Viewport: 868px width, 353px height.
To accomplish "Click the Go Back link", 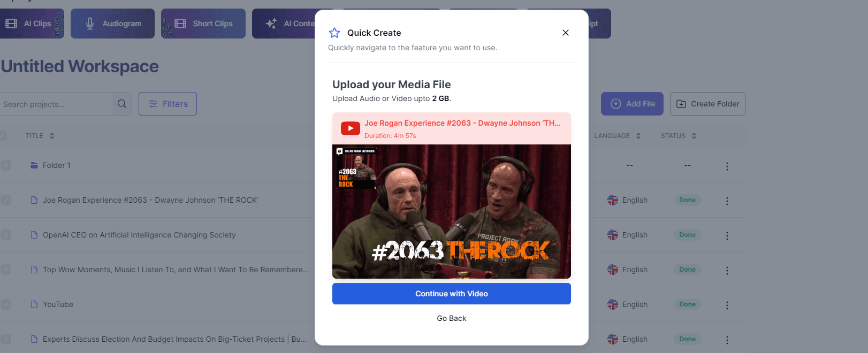I will coord(451,318).
